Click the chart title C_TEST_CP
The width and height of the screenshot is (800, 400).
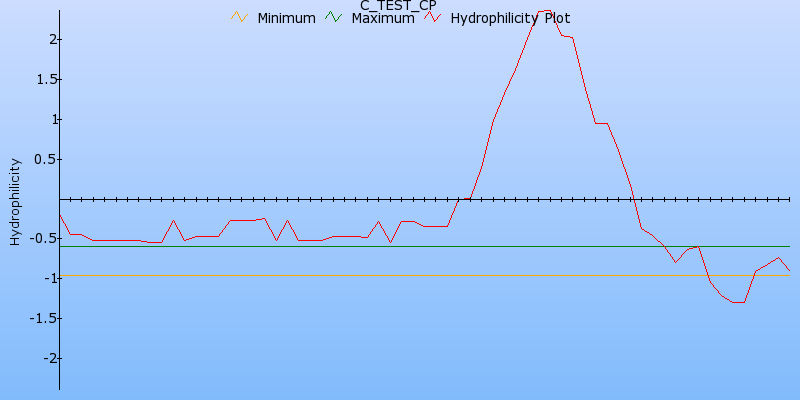(398, 5)
